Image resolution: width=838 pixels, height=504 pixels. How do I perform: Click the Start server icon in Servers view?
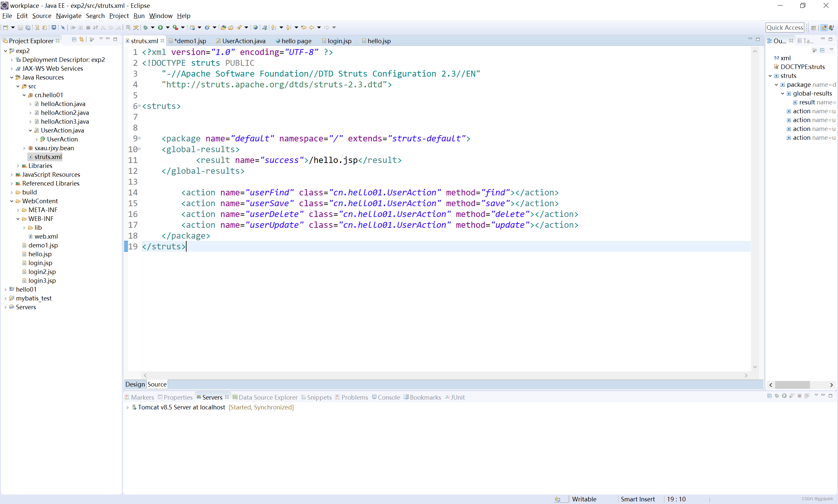[x=784, y=396]
